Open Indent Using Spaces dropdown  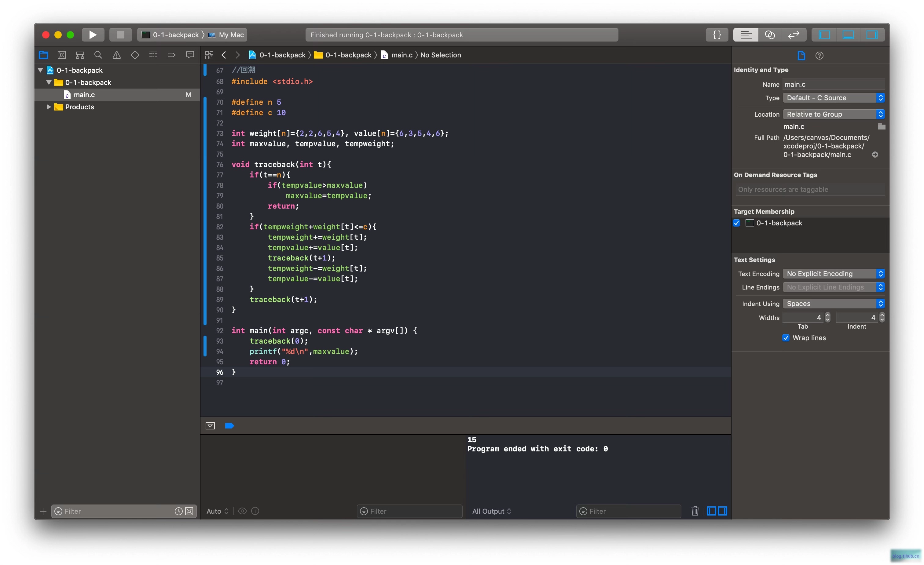(x=834, y=304)
